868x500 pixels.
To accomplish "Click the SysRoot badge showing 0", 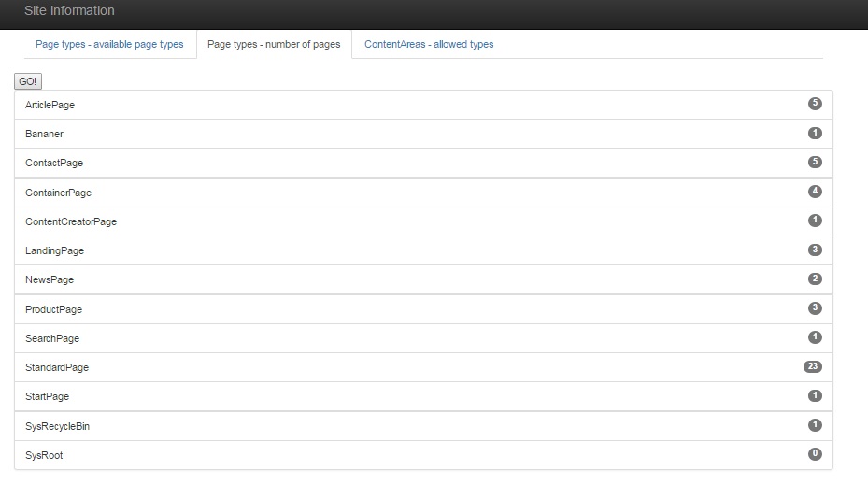I will coord(815,454).
